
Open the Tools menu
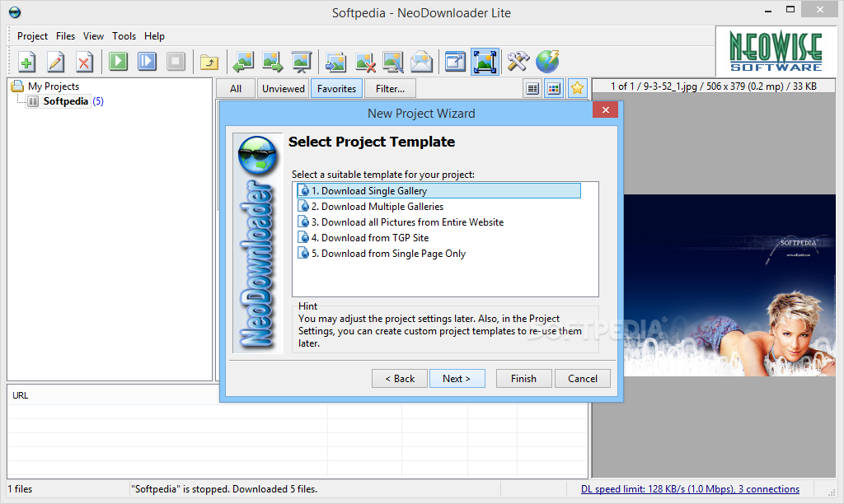(124, 36)
